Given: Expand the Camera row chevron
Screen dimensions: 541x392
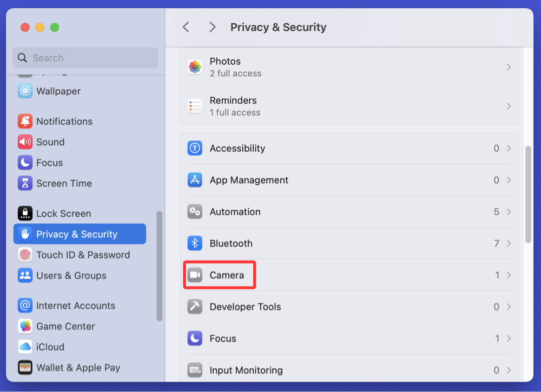Looking at the screenshot, I should tap(509, 275).
